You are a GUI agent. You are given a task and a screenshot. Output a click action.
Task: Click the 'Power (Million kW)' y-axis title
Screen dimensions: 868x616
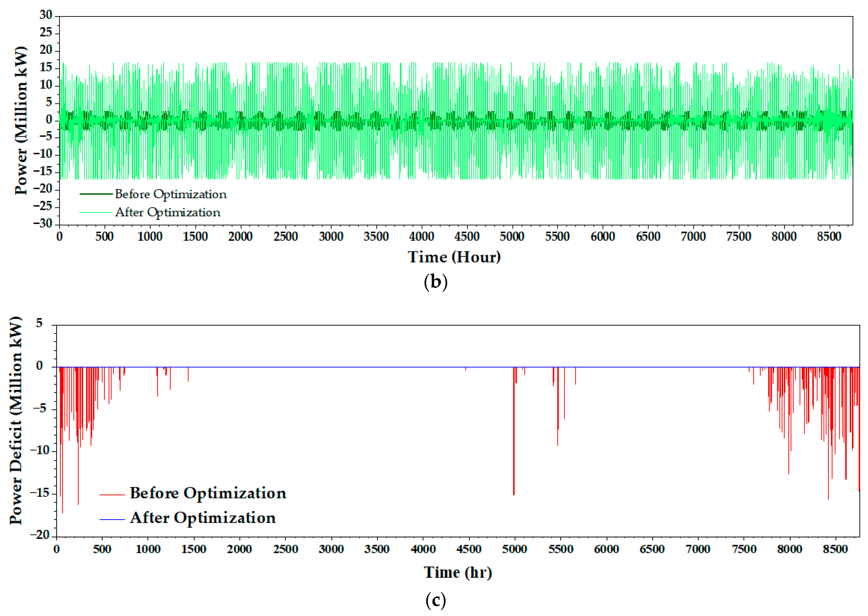tap(21, 121)
